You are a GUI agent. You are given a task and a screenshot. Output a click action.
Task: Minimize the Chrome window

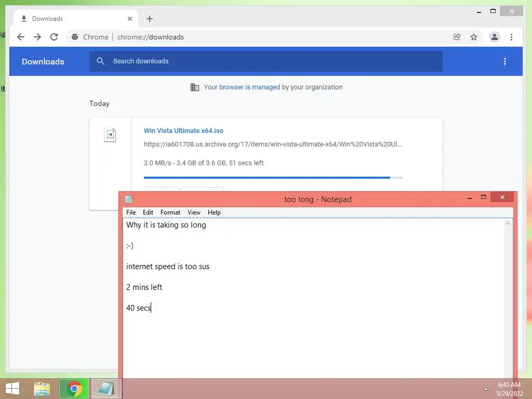coord(479,12)
